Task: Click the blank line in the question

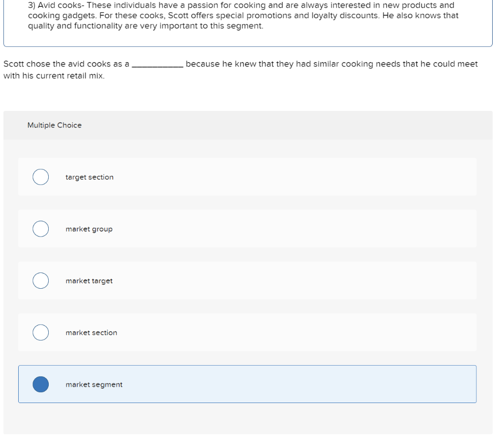Action: click(x=157, y=66)
